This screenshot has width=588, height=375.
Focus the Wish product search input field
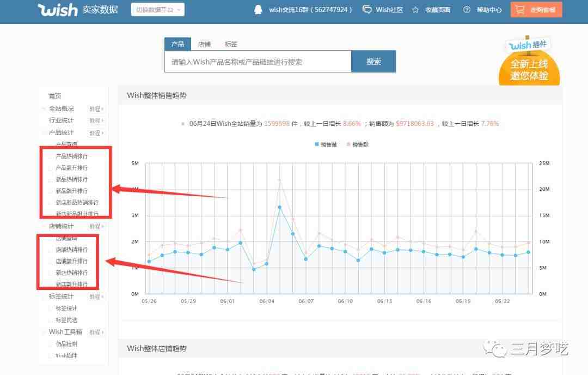(x=258, y=62)
